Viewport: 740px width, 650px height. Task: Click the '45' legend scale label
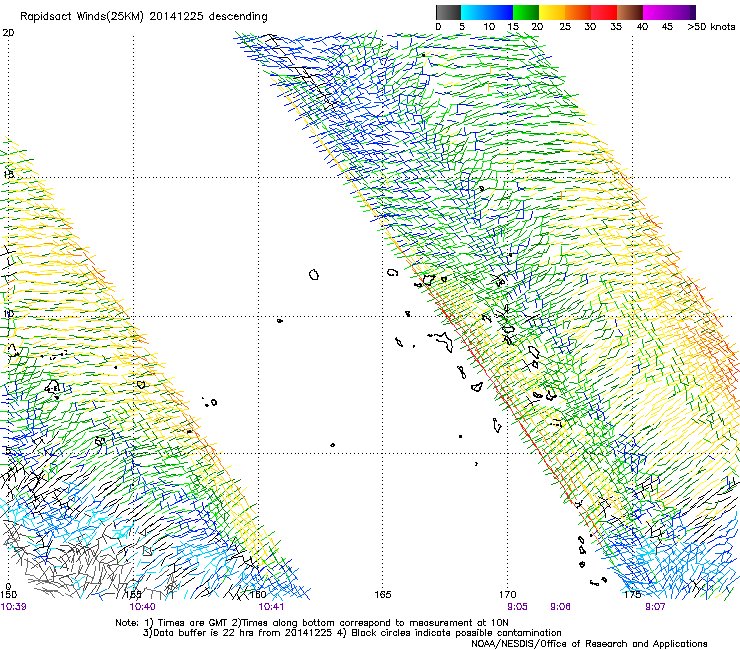coord(667,26)
